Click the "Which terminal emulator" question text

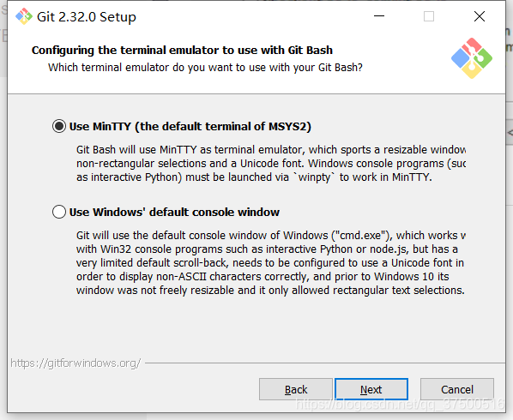click(x=206, y=68)
